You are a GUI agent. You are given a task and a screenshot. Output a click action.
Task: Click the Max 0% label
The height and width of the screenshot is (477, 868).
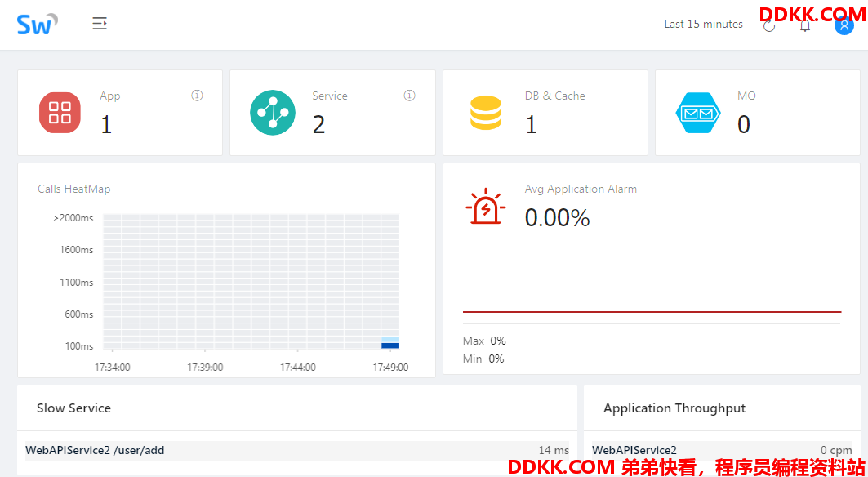[484, 341]
